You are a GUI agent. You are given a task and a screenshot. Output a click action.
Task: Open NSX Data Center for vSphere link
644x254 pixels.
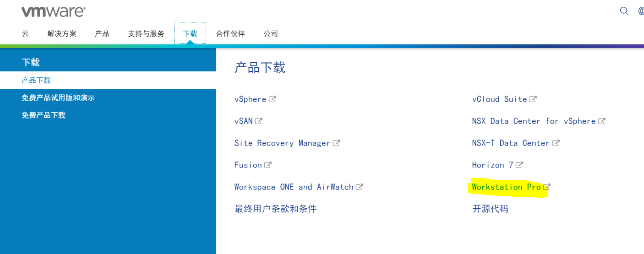[534, 121]
